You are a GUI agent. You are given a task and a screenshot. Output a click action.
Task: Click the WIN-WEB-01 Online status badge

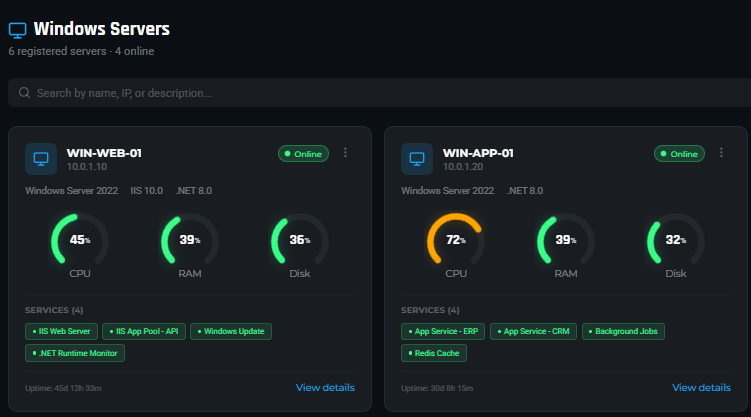point(303,154)
